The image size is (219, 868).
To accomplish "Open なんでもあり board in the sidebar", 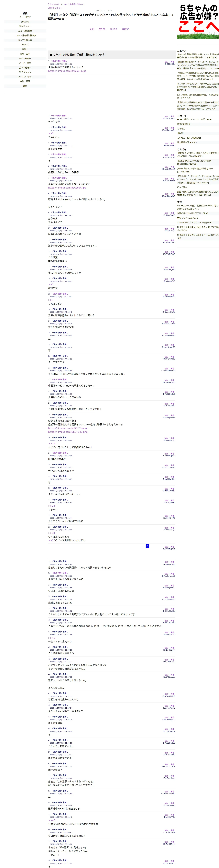I will 25,58.
